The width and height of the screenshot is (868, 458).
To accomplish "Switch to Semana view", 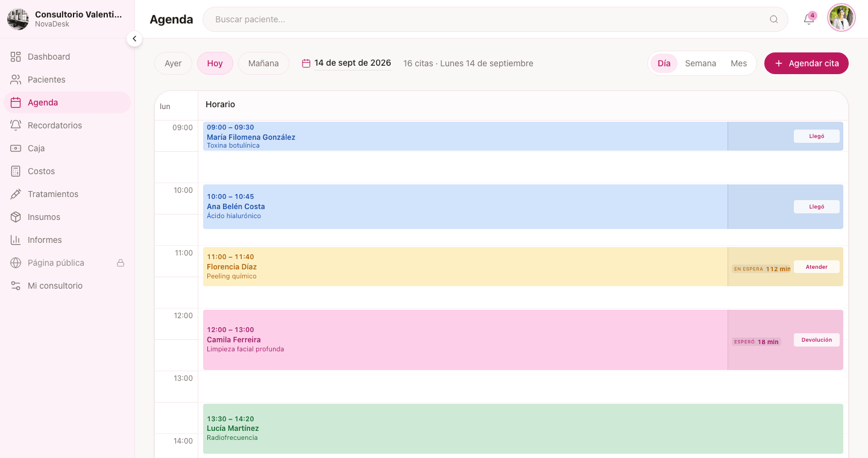I will click(700, 63).
